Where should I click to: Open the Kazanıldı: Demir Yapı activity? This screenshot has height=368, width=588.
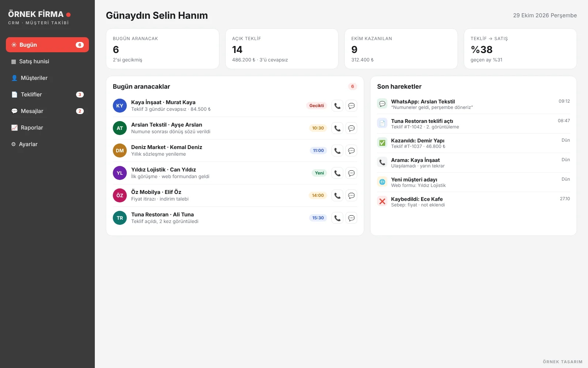pos(473,143)
